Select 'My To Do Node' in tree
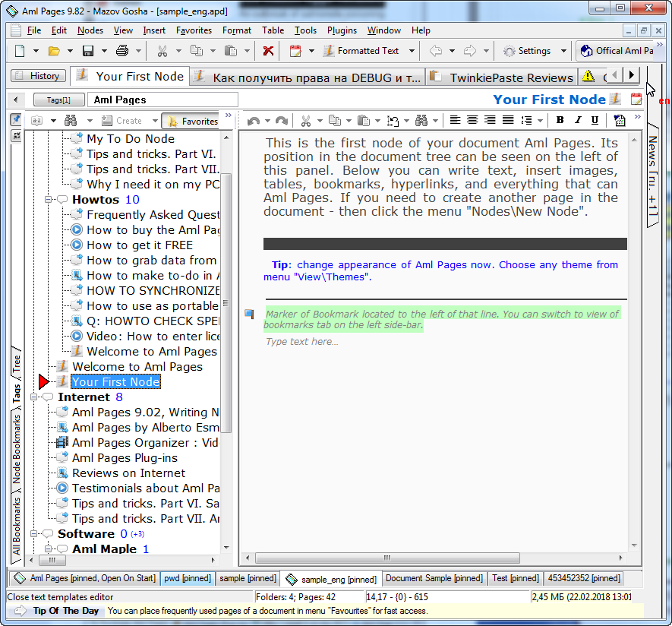The height and width of the screenshot is (626, 672). [131, 139]
